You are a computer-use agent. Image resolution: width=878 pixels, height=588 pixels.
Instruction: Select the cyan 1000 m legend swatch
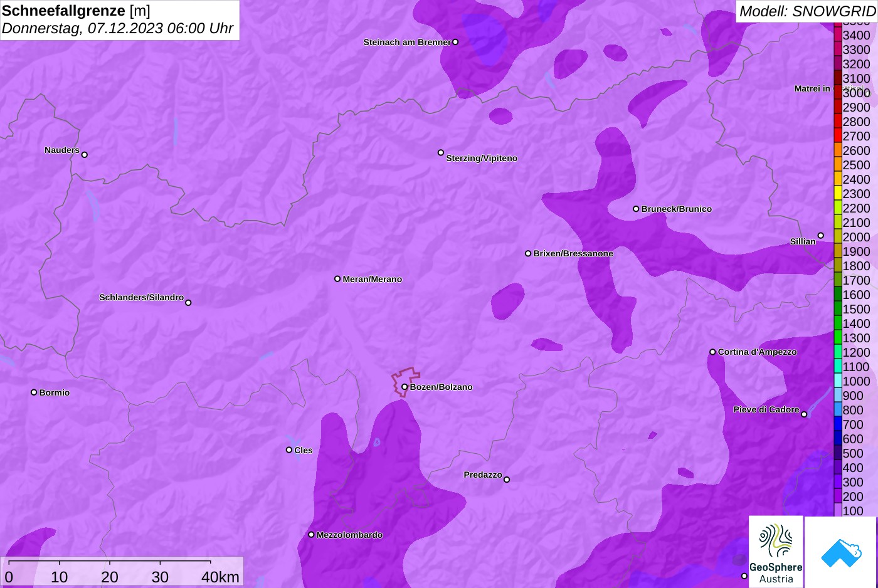click(837, 381)
